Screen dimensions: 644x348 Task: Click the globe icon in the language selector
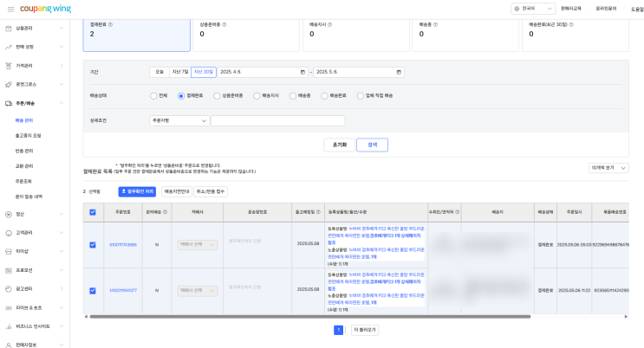517,9
